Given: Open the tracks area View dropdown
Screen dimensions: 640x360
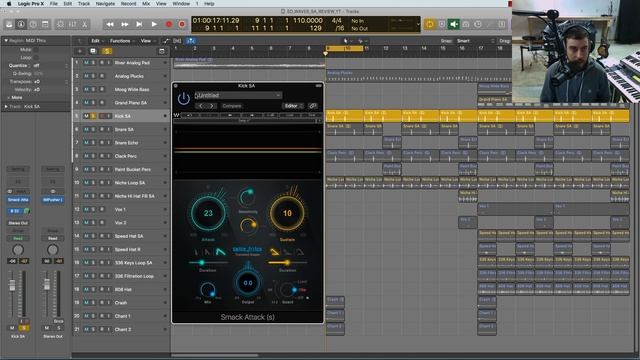Looking at the screenshot, I should point(147,41).
